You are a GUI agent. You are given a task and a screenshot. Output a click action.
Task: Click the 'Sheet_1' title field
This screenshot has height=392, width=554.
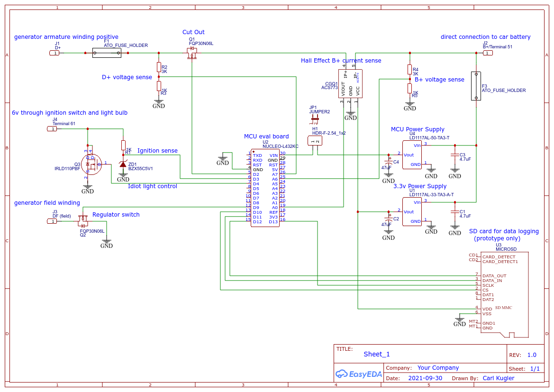coord(377,354)
